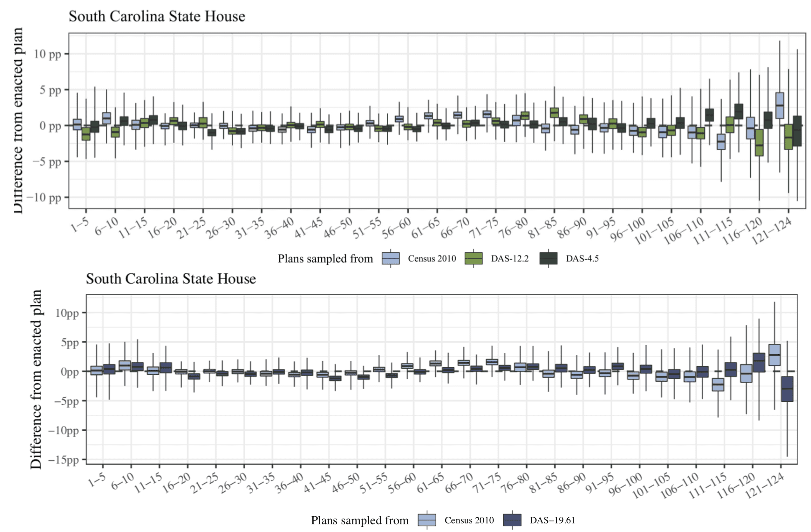
Task: Click the DAS-12.2 legend text label
Action: coord(510,258)
